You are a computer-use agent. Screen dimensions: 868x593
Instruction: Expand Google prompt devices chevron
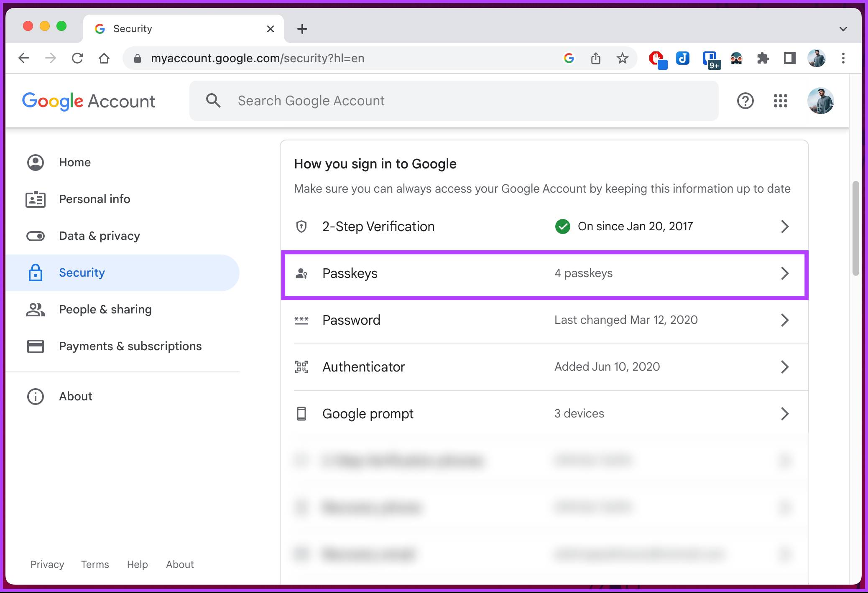click(x=784, y=414)
